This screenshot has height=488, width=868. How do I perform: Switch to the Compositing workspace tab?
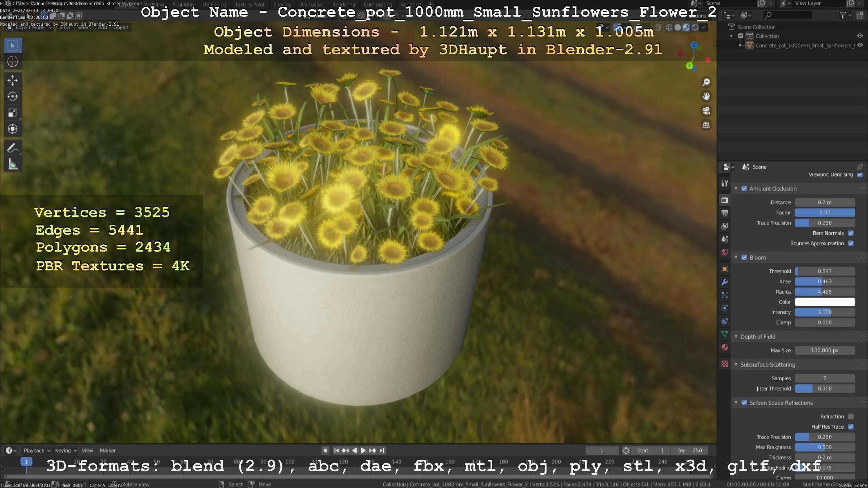[378, 4]
